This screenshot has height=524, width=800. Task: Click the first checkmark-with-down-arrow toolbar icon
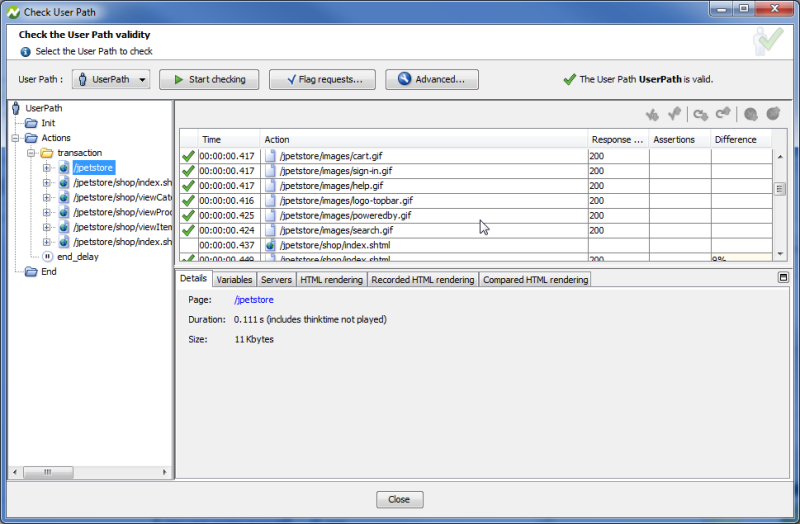tap(652, 115)
